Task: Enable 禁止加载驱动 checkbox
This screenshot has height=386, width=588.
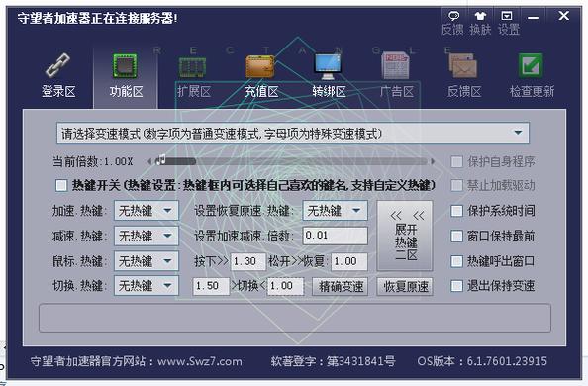Action: 456,185
